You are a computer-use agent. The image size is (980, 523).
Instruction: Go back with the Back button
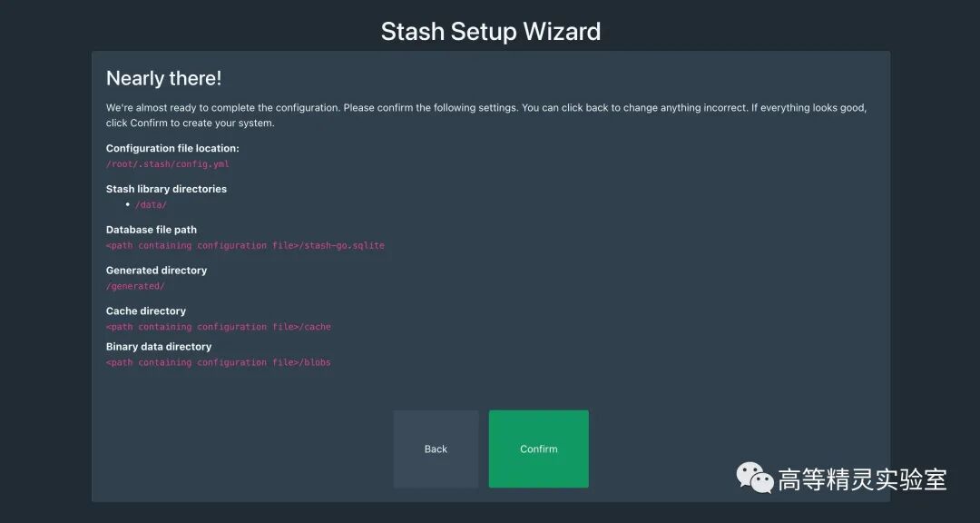(x=436, y=449)
